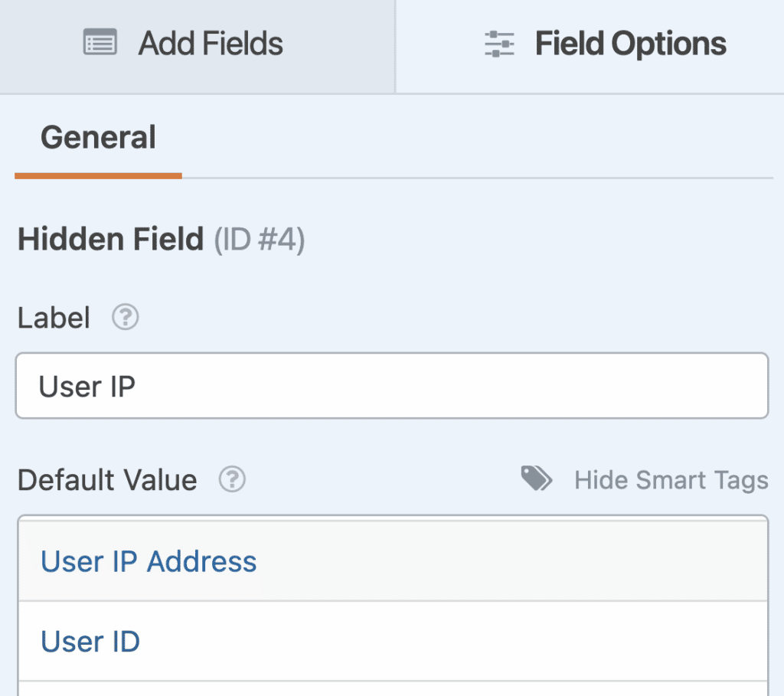Expand the Smart Tags dropdown for Default Value
This screenshot has width=784, height=696.
point(671,480)
